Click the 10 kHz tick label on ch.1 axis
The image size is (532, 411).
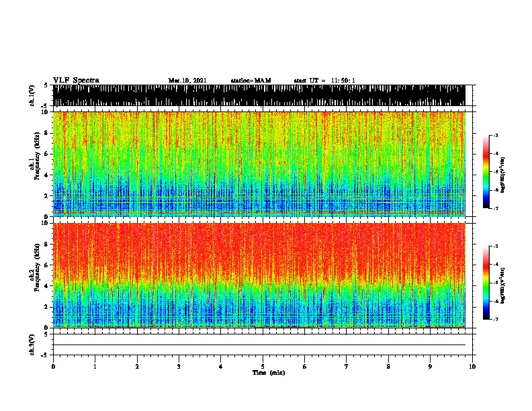click(46, 112)
